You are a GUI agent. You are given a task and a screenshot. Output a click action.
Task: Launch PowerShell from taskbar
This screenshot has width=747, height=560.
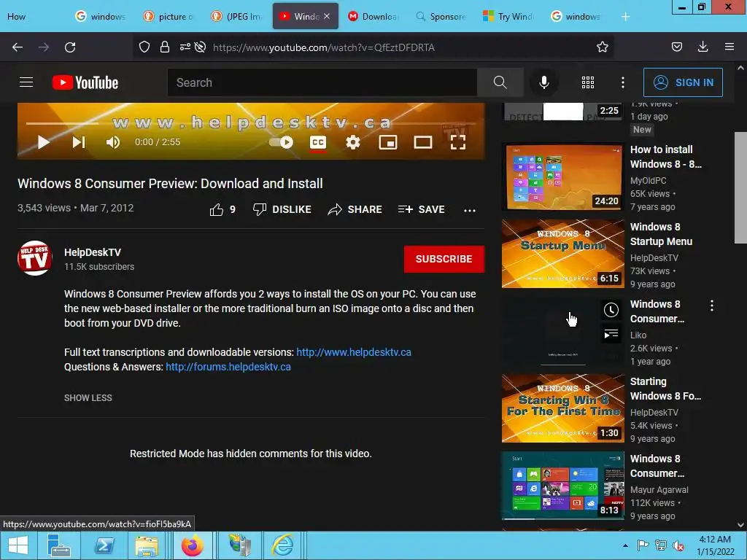(x=104, y=545)
